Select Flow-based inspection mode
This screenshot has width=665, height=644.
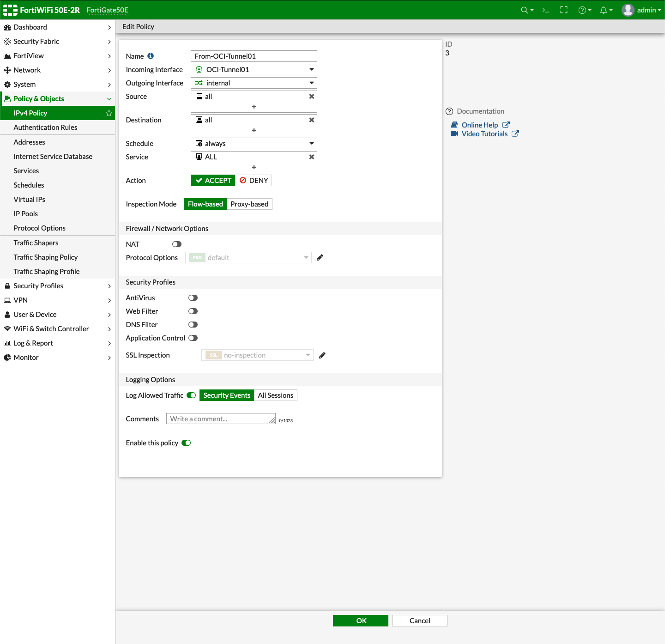[x=205, y=204]
